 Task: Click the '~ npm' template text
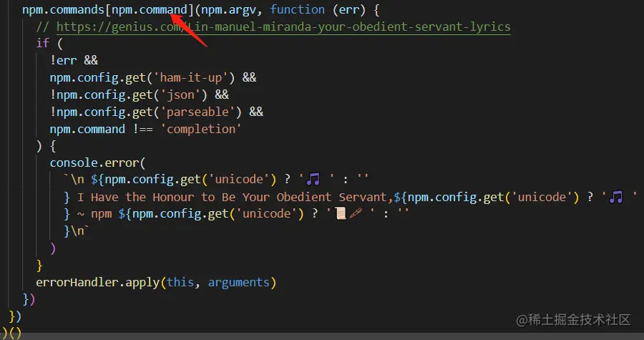click(94, 213)
